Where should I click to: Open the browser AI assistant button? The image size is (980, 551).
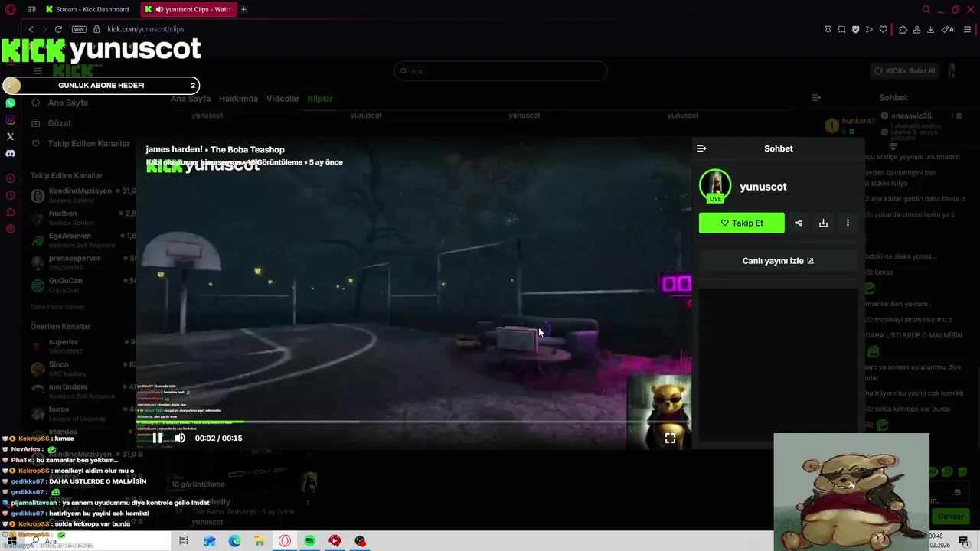(949, 29)
